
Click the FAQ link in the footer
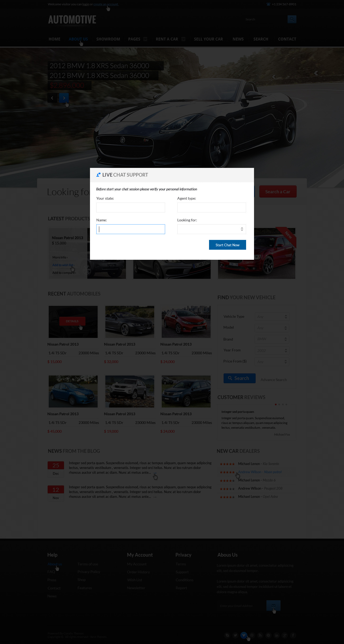pyautogui.click(x=51, y=572)
